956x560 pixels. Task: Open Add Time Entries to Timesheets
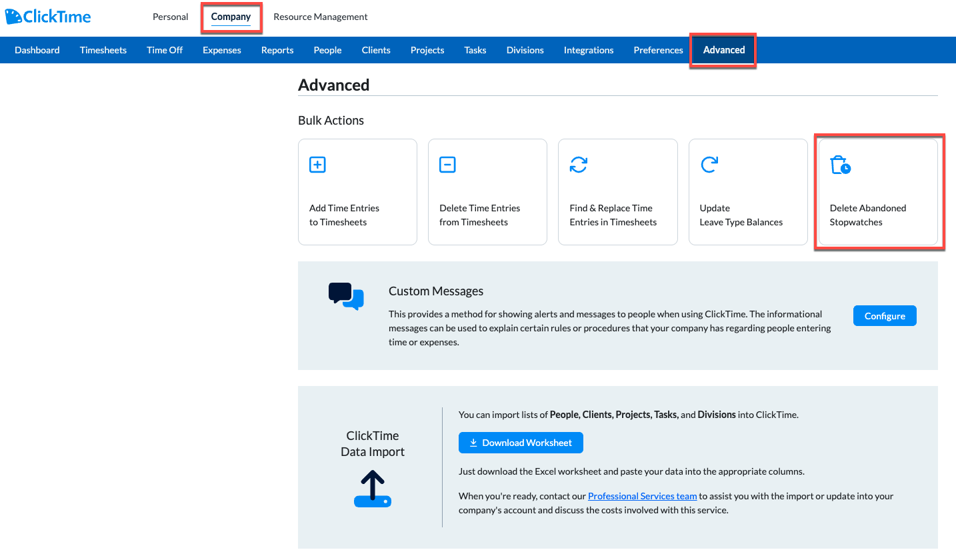coord(357,192)
